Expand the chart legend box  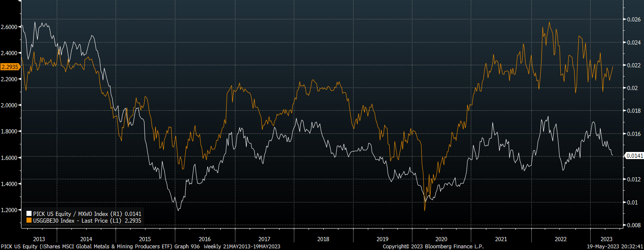tap(84, 217)
